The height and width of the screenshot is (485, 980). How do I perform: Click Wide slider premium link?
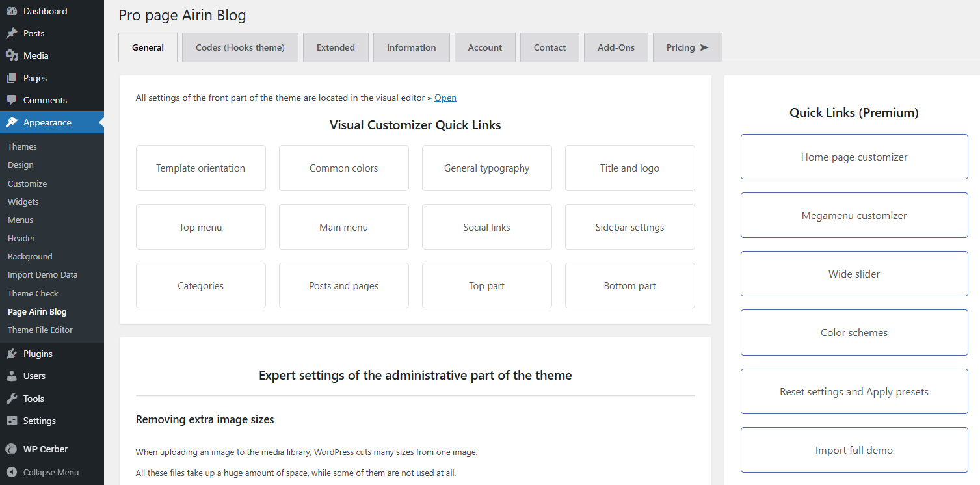854,274
